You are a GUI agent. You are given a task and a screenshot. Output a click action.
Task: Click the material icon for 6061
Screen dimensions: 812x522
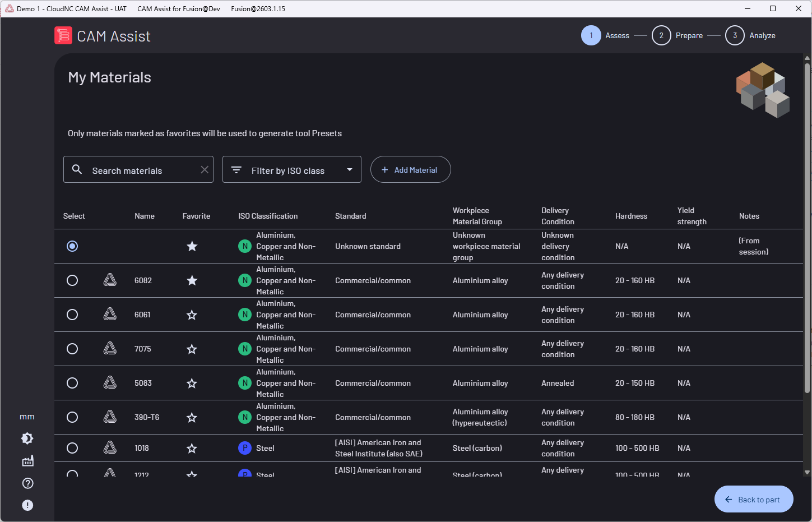pyautogui.click(x=110, y=314)
